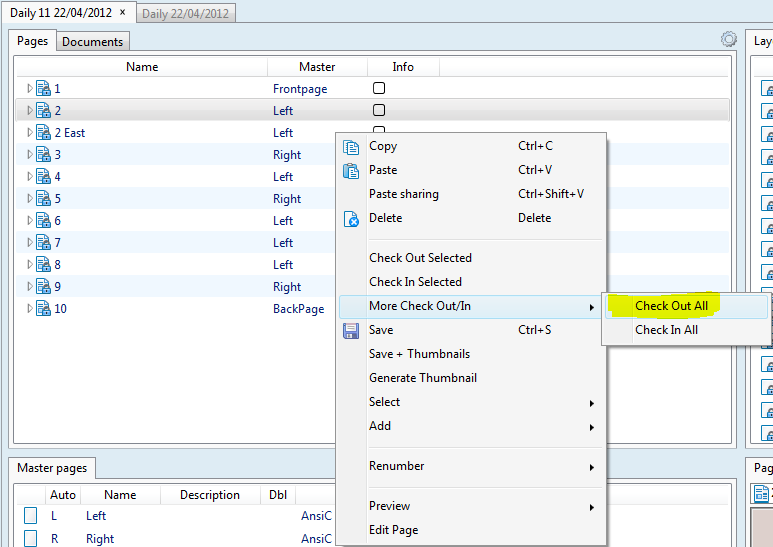Choose Check In All

(x=687, y=330)
